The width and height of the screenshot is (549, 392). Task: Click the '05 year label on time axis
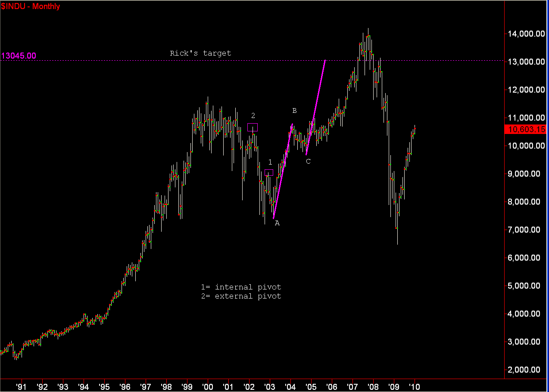[x=311, y=386]
